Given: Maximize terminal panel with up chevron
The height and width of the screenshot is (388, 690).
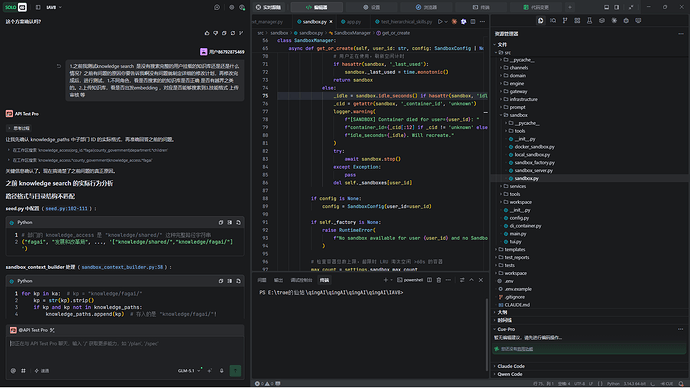Looking at the screenshot, I should 471,280.
